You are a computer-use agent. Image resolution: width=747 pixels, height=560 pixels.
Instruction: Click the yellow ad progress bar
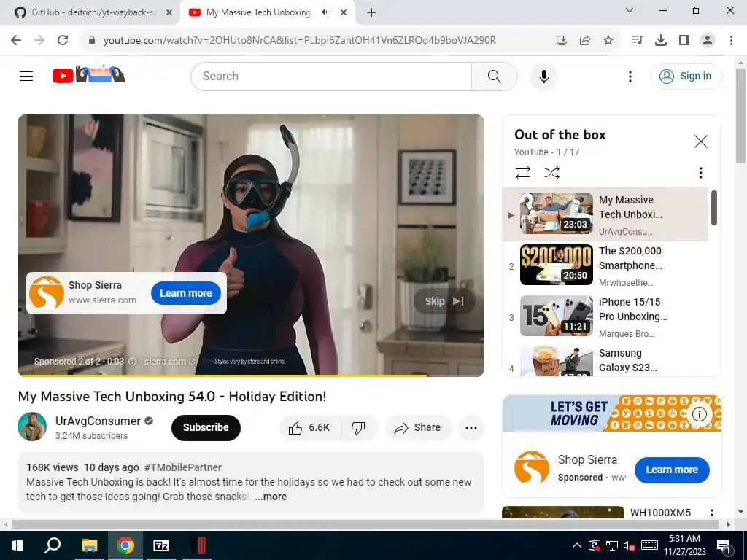222,376
